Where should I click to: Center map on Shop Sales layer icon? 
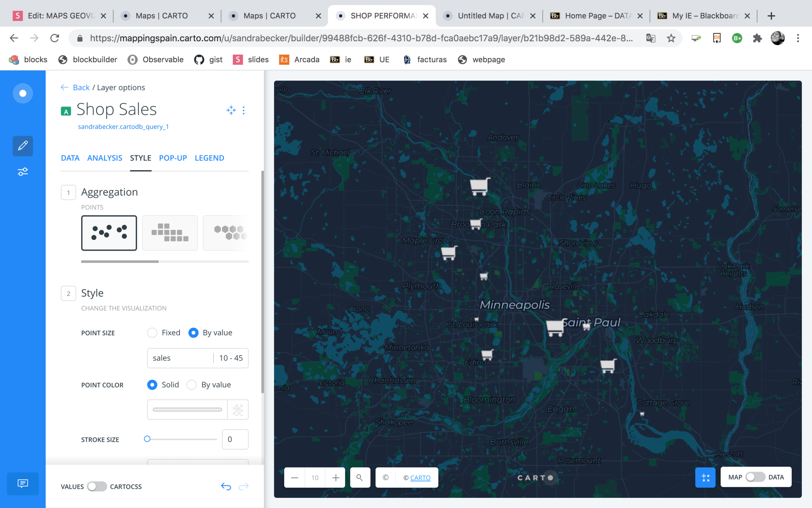click(231, 110)
